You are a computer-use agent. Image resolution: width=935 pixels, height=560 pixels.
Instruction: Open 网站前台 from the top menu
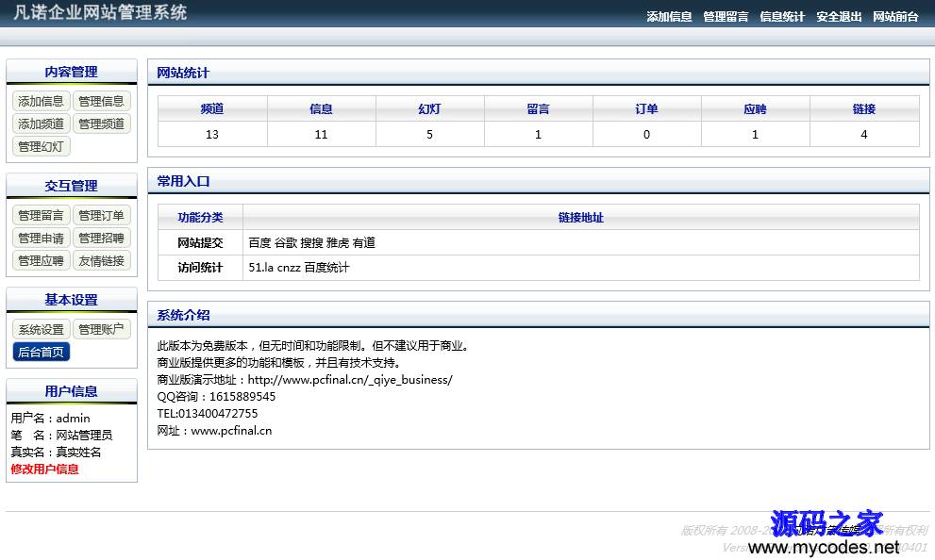pos(895,17)
